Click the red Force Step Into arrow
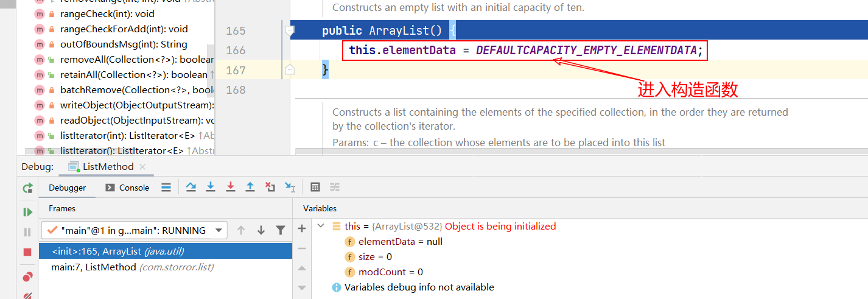The image size is (868, 299). (230, 188)
